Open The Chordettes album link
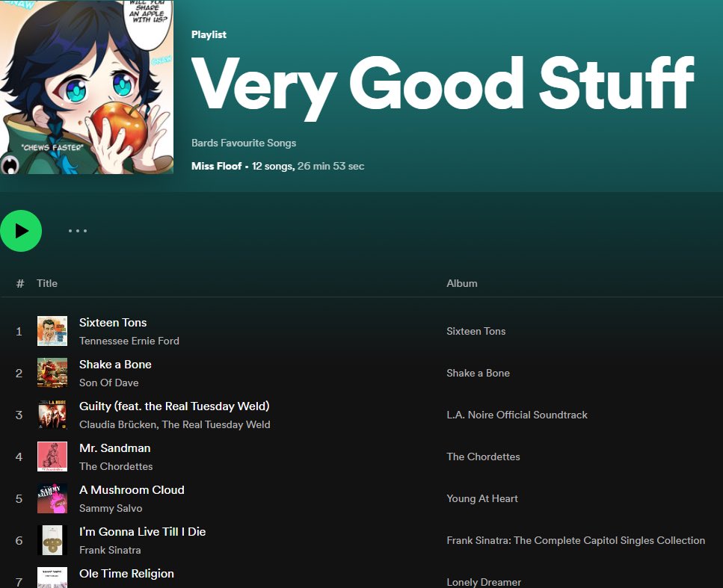The width and height of the screenshot is (723, 588). [483, 457]
